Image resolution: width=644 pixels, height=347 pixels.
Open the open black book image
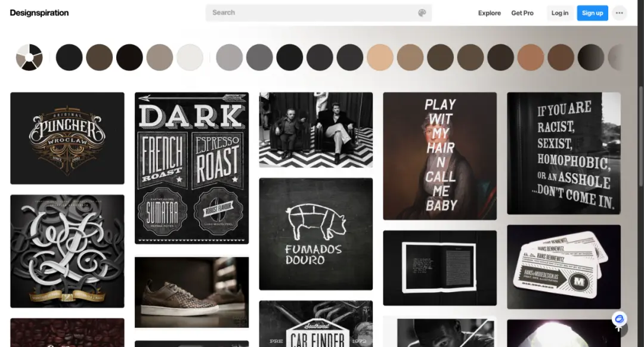pos(440,268)
